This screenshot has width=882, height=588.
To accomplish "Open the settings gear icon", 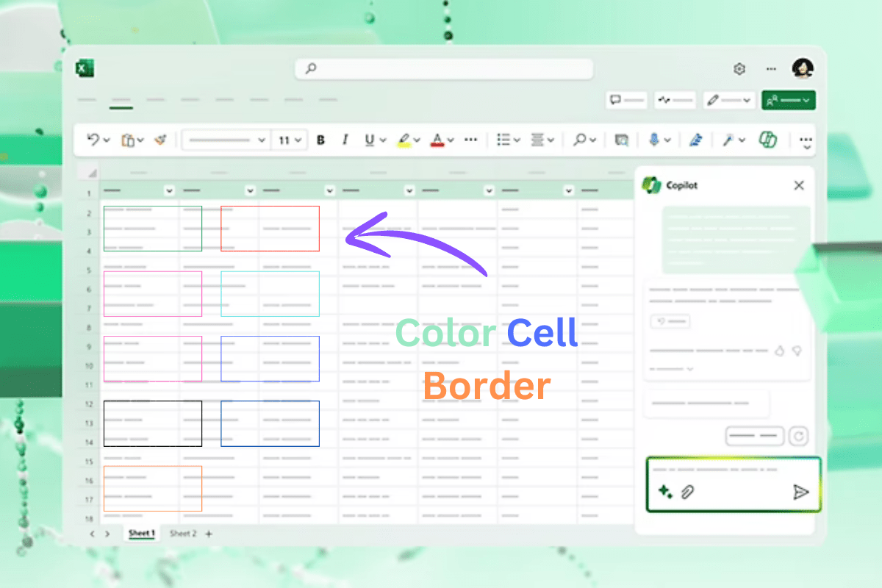I will pos(739,69).
